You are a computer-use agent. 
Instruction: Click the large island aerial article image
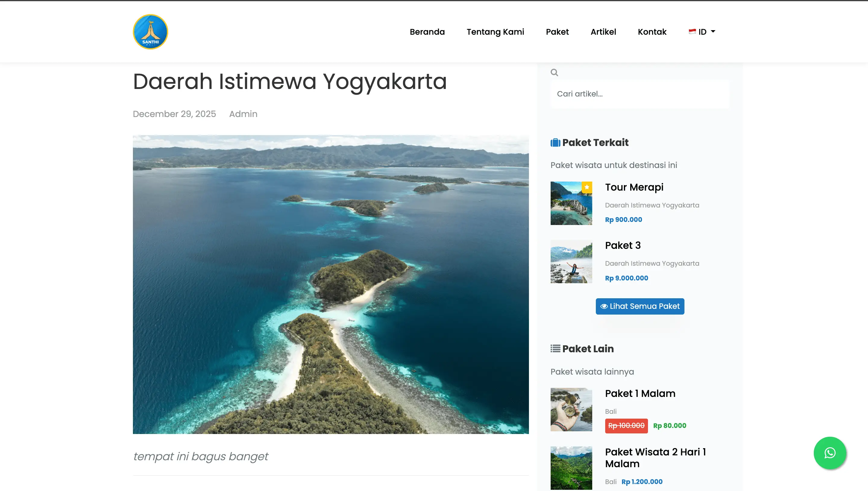331,284
